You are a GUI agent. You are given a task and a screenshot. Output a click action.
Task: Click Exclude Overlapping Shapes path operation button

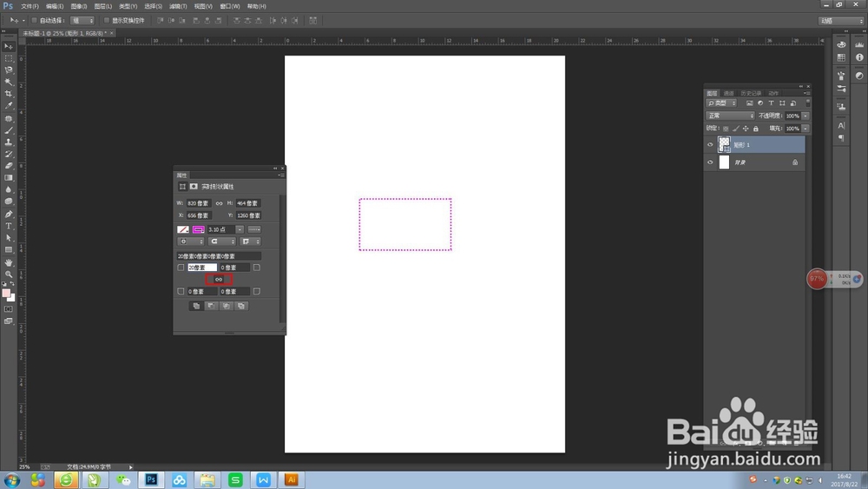(x=240, y=306)
